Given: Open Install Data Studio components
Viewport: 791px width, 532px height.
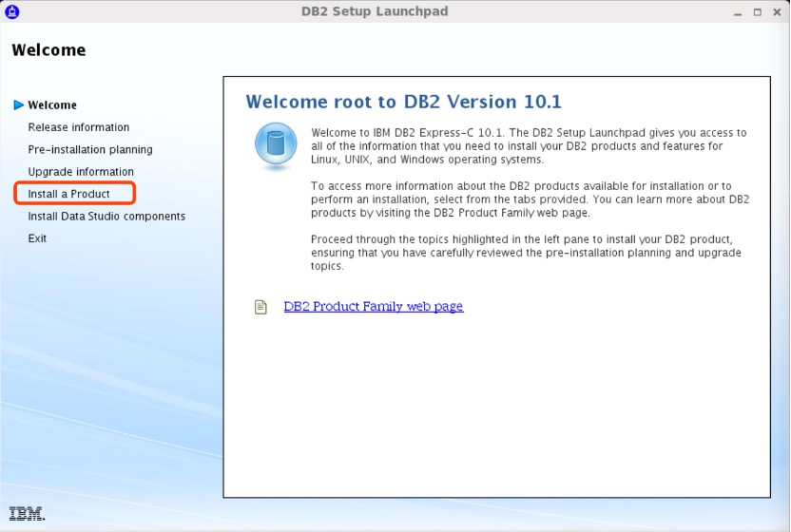Looking at the screenshot, I should tap(106, 216).
